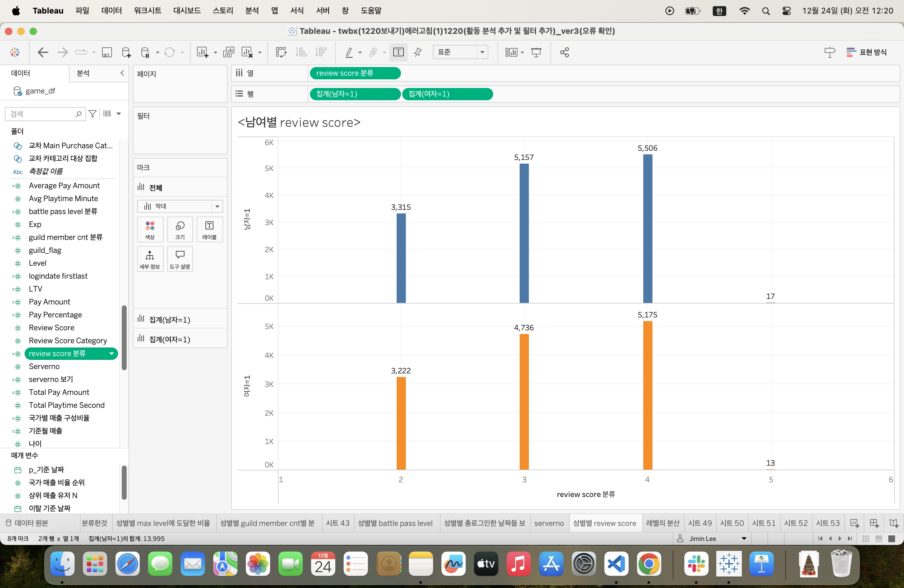This screenshot has height=588, width=904.
Task: Click the Save workbook toolbar icon
Action: (x=107, y=52)
